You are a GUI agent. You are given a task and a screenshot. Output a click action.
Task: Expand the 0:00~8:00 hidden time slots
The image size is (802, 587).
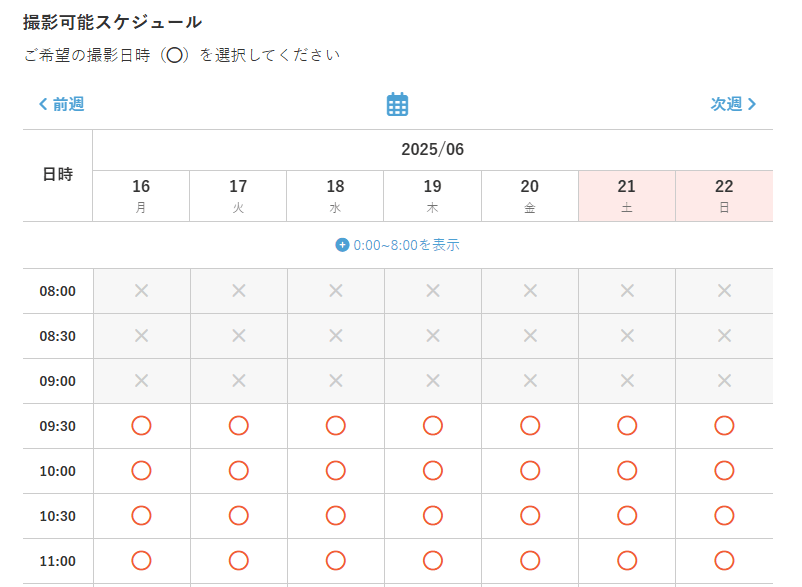397,245
